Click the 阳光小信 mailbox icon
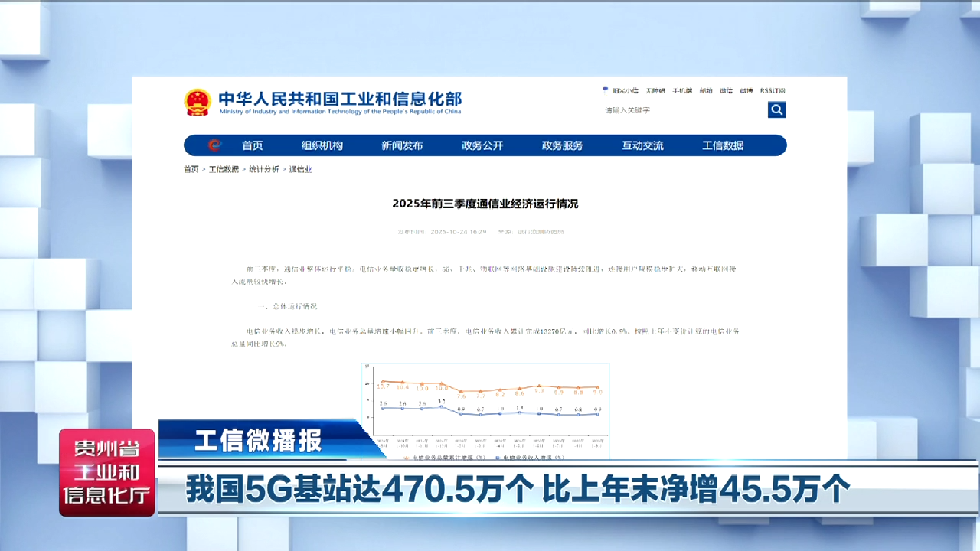This screenshot has height=551, width=980. pyautogui.click(x=606, y=90)
